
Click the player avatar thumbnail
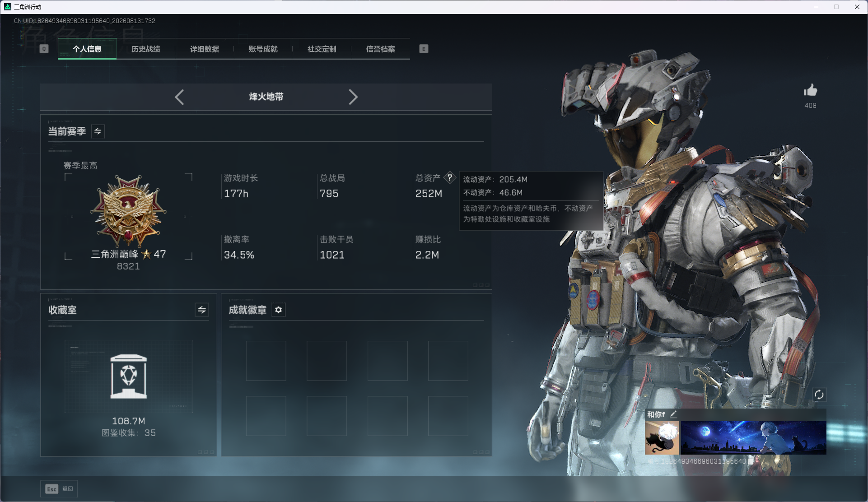(x=662, y=438)
